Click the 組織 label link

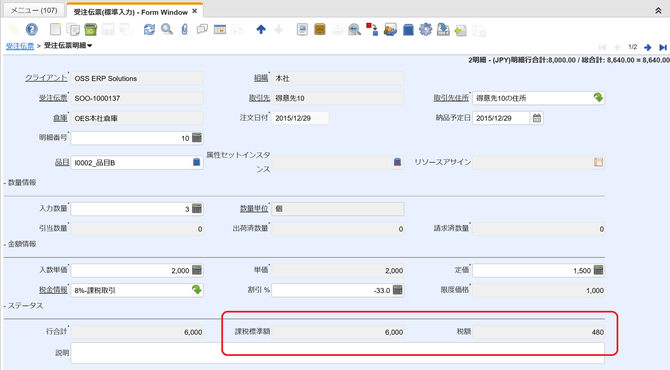tap(261, 78)
